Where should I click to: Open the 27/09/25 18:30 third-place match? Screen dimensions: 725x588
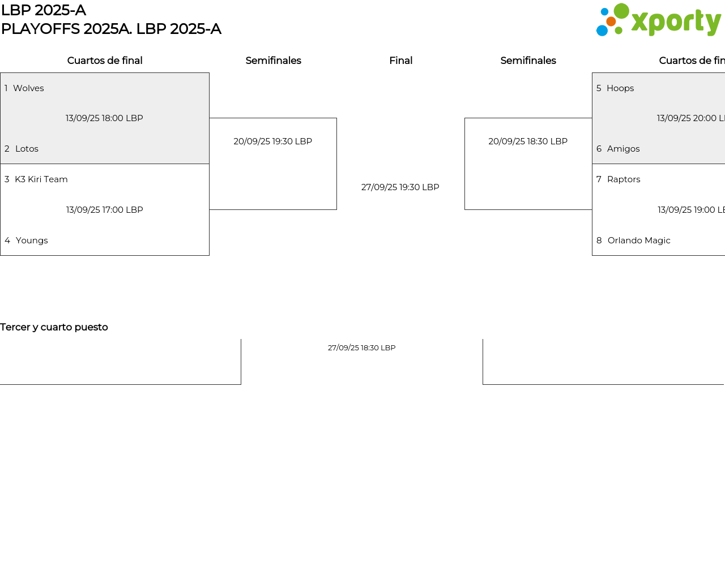[361, 348]
